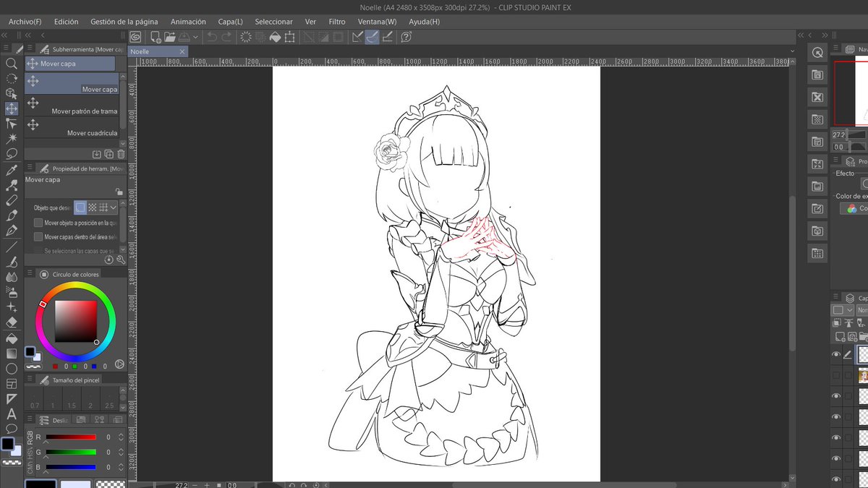Select the Decoration sparkle tool
Viewport: 868px width, 488px height.
tap(12, 307)
